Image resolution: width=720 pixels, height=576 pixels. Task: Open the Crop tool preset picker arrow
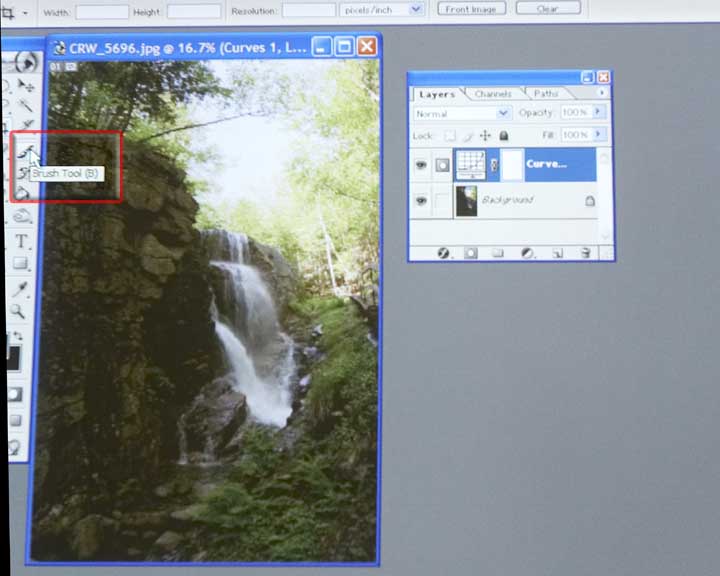[25, 13]
